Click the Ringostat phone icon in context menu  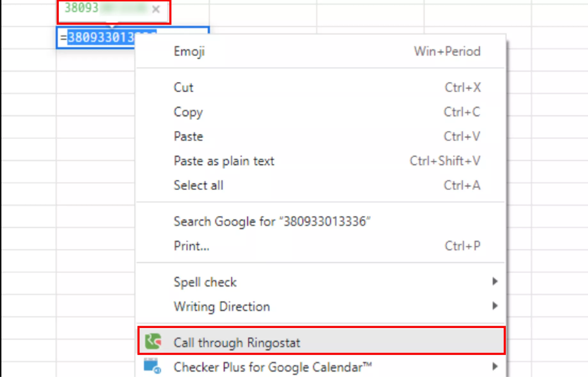pyautogui.click(x=153, y=342)
